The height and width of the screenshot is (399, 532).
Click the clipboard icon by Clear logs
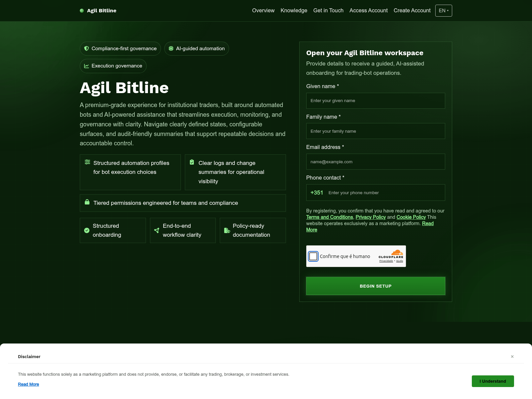coord(192,162)
